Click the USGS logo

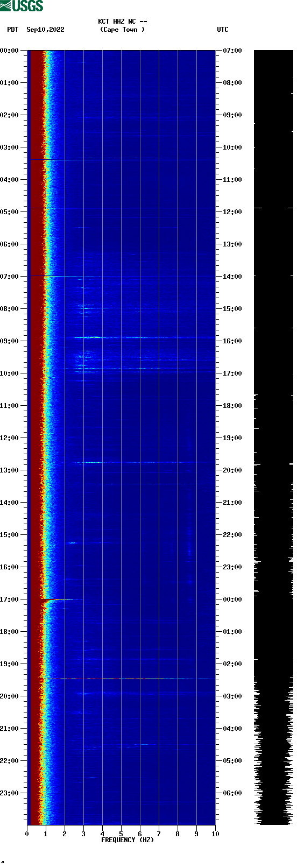click(x=22, y=6)
